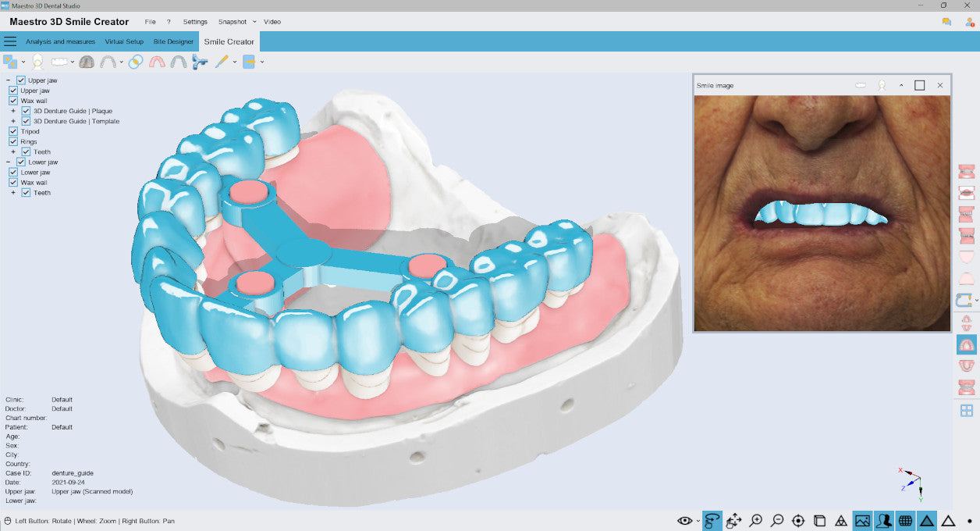The image size is (980, 531).
Task: Toggle the face silhouette display button
Action: click(x=883, y=521)
